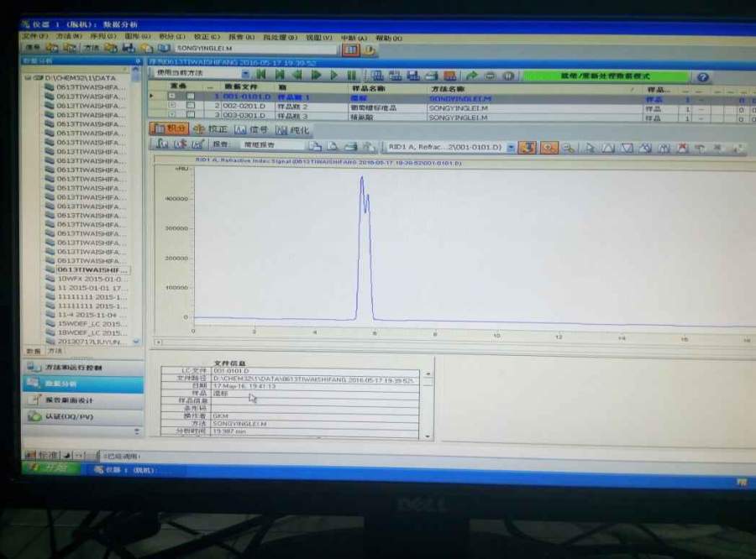Viewport: 756px width, 559px height.
Task: Click the SONGYINGLEI.M method name field
Action: click(x=255, y=49)
